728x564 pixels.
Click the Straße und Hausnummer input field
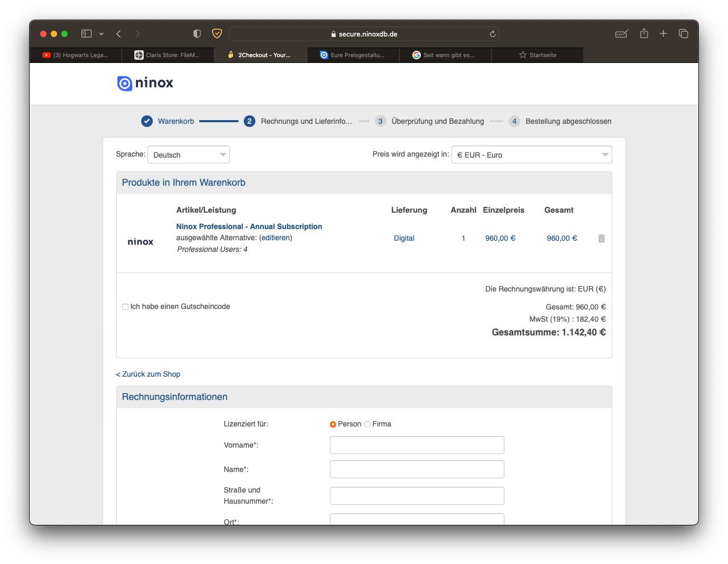(417, 496)
